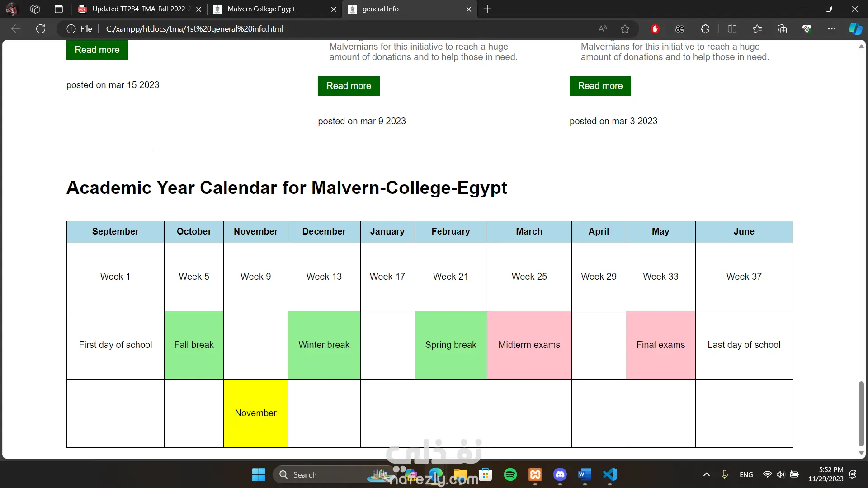Open Microsoft Word from the taskbar
The height and width of the screenshot is (488, 868).
(585, 475)
